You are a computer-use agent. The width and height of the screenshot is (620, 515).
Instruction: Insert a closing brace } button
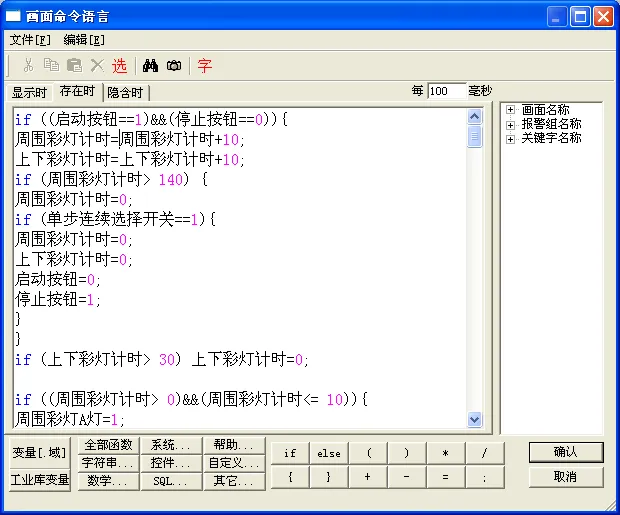click(329, 477)
